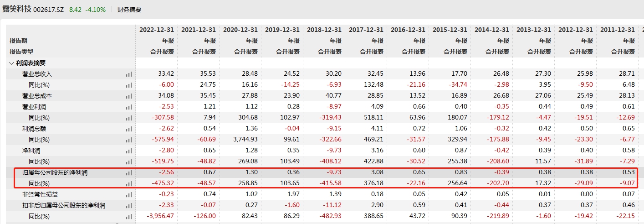Click the 报告类型 row label
This screenshot has width=644, height=224.
[x=21, y=52]
